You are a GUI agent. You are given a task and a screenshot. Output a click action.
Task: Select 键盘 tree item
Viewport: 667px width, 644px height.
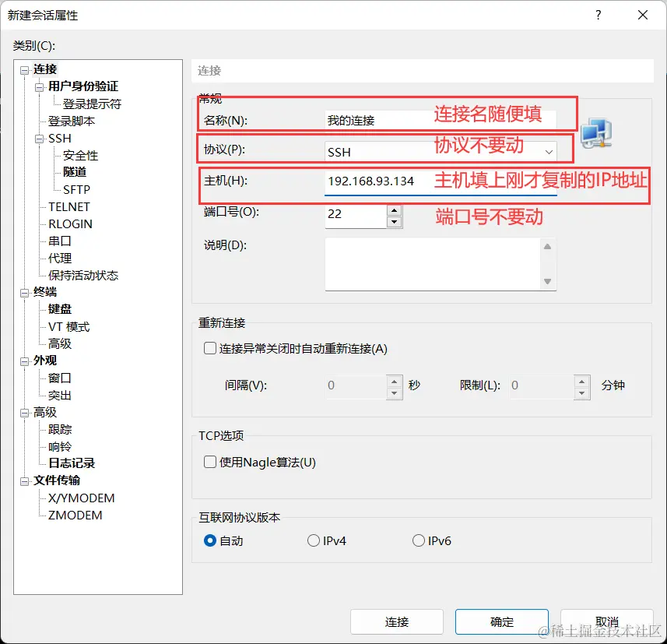pyautogui.click(x=60, y=309)
